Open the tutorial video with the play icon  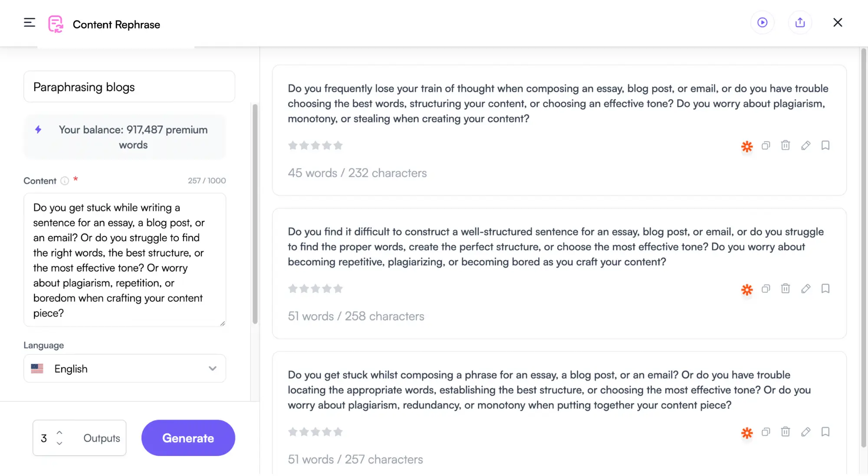tap(762, 22)
